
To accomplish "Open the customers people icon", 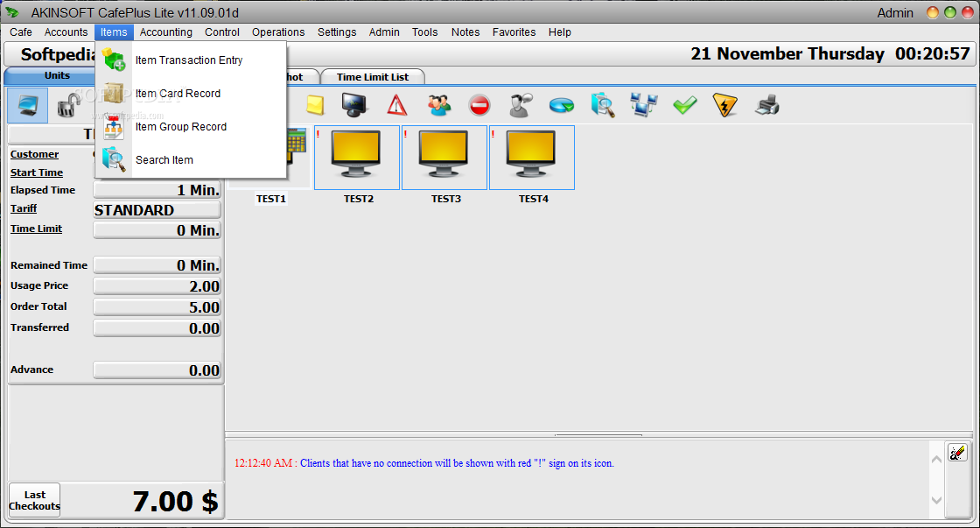I will pos(438,105).
